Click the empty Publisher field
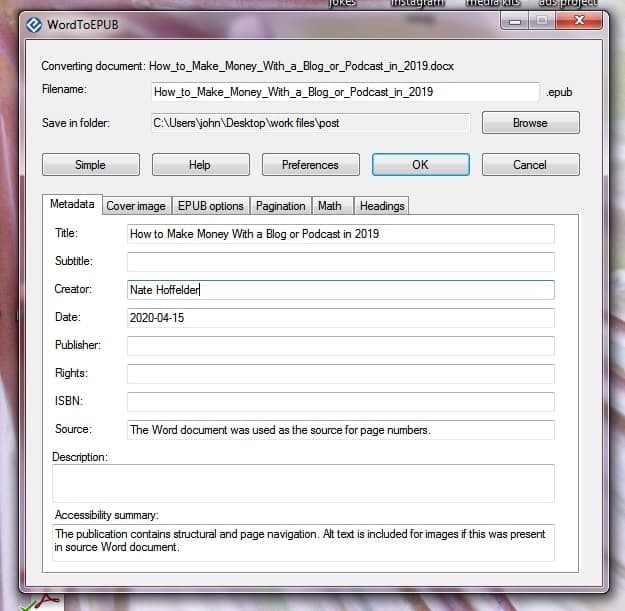This screenshot has height=611, width=625. tap(341, 346)
